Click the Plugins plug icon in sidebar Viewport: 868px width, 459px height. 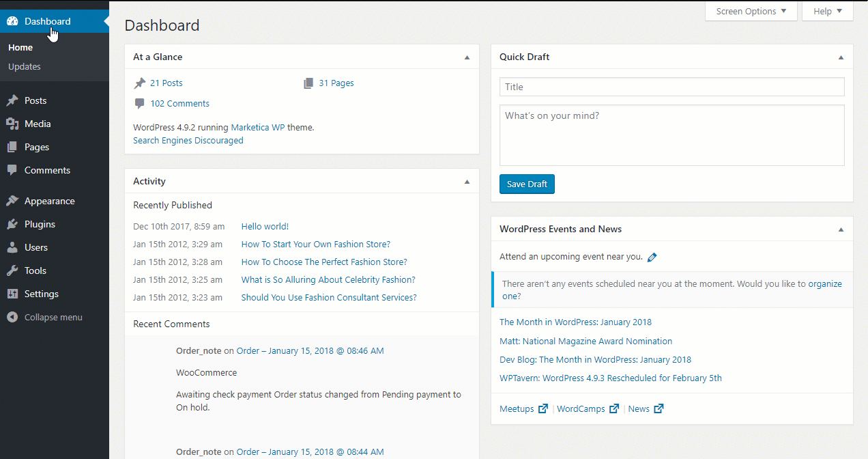pyautogui.click(x=12, y=224)
